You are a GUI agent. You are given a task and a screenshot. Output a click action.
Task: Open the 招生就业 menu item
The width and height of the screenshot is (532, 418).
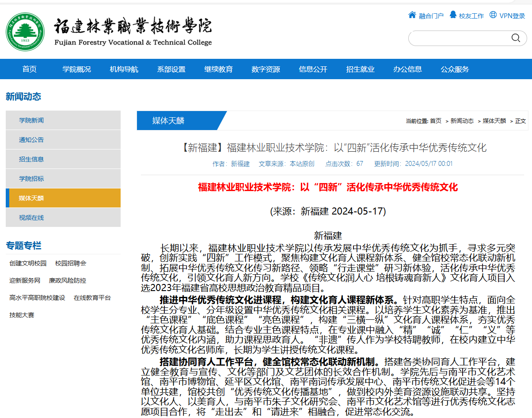[360, 69]
